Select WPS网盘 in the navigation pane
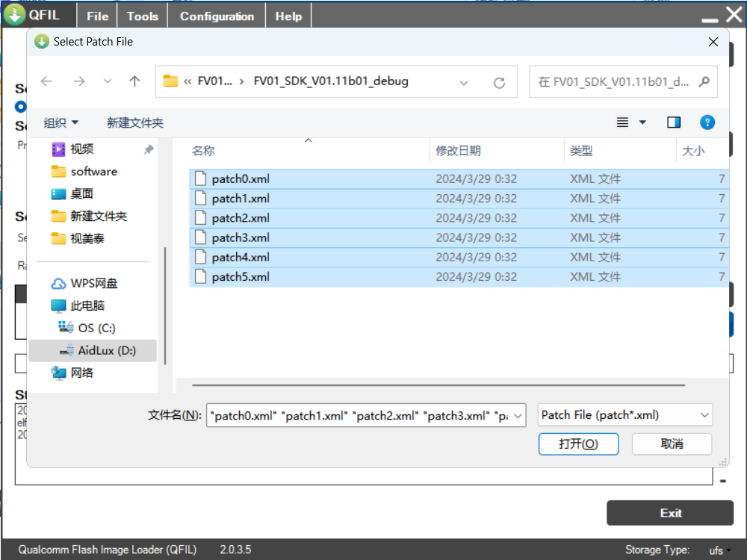 point(93,283)
